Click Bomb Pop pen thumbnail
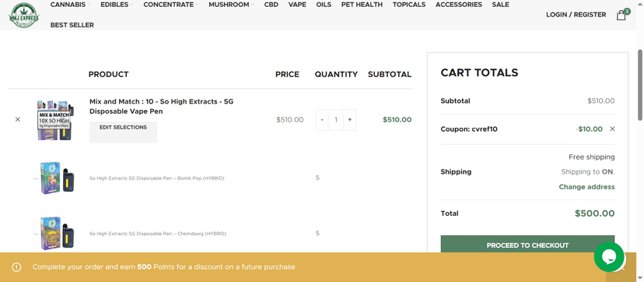 (x=56, y=178)
